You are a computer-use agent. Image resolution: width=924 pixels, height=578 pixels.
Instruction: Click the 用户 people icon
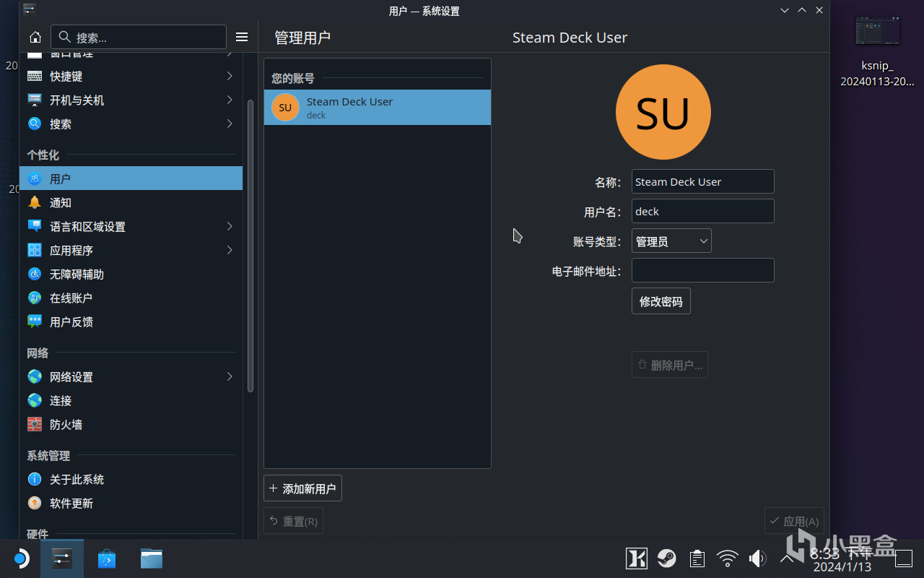[x=35, y=178]
